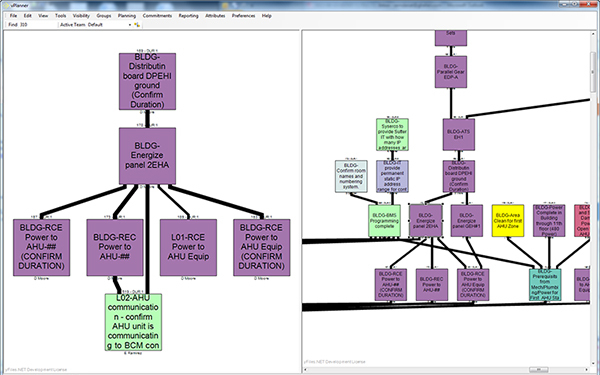Open the Groups menu

104,16
